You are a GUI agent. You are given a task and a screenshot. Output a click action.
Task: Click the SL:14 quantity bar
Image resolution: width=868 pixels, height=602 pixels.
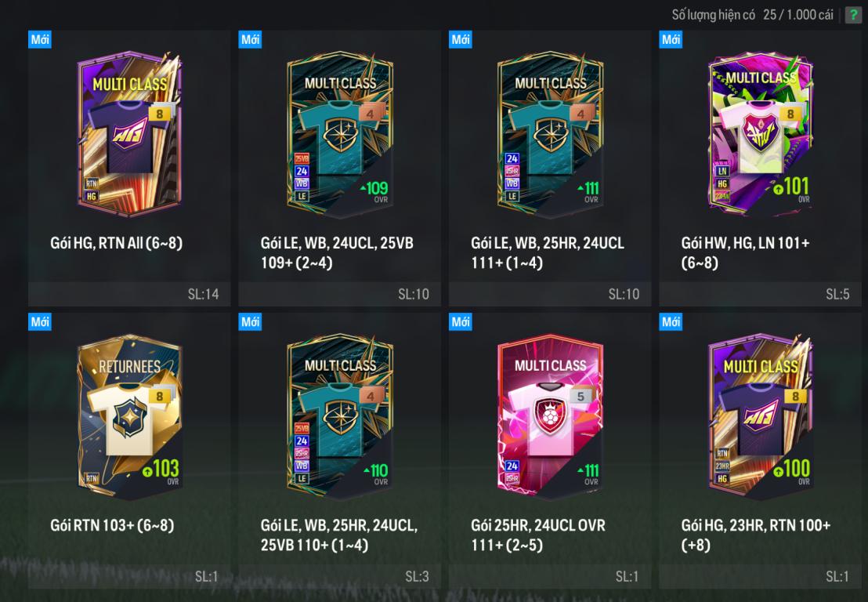[129, 294]
